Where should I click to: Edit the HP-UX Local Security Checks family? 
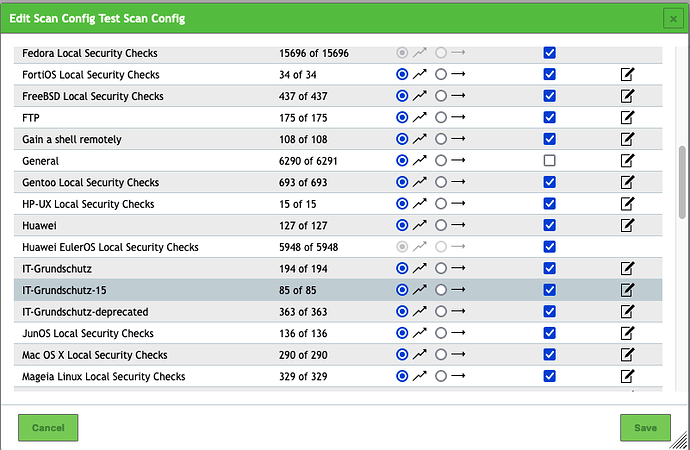coord(627,204)
